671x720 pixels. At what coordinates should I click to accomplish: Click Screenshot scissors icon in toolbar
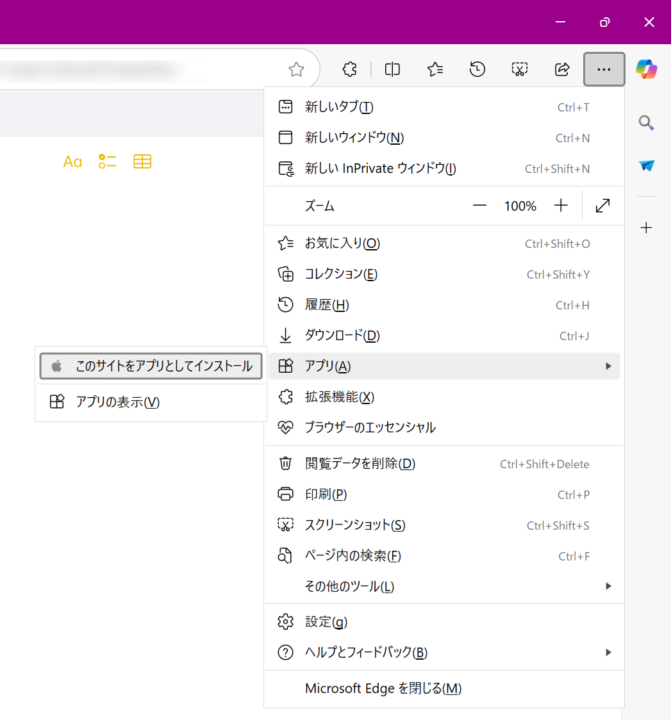(519, 69)
